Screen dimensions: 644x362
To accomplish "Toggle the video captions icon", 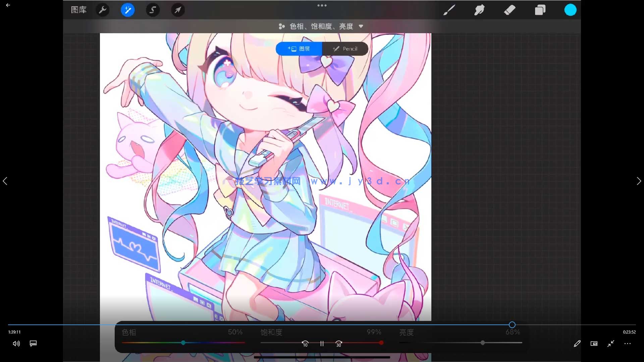I will tap(33, 344).
